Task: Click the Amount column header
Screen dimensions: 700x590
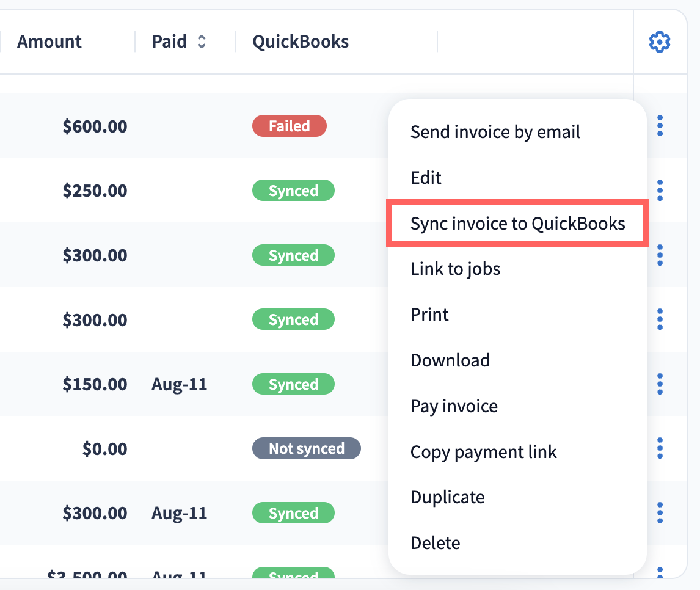Action: pos(49,42)
